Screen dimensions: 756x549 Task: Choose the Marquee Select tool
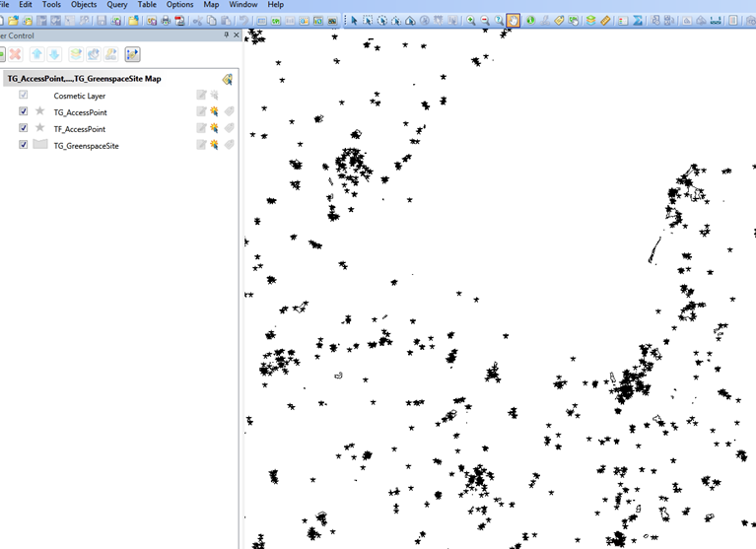tap(368, 21)
